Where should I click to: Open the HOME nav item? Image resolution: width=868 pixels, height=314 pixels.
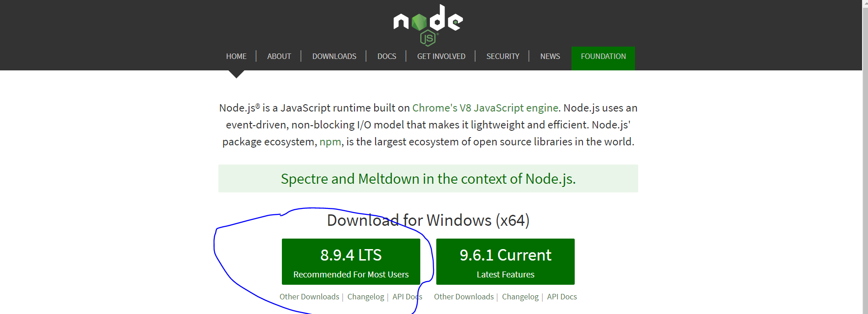pyautogui.click(x=236, y=56)
